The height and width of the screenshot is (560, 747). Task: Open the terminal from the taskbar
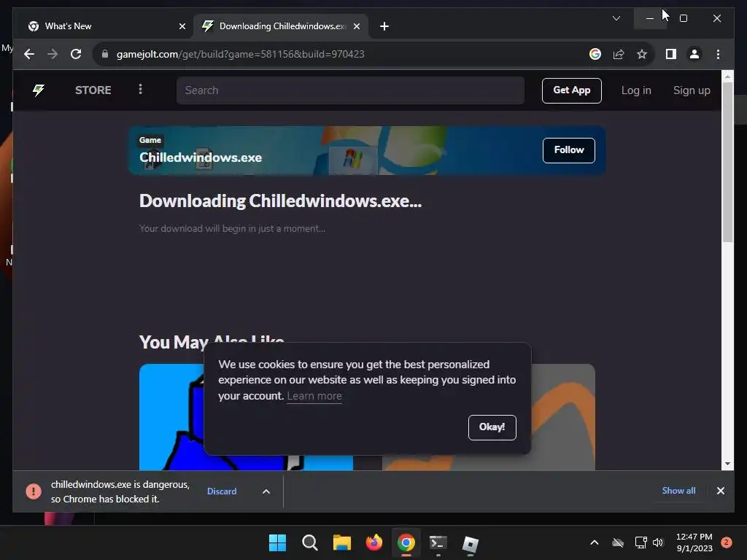point(438,542)
